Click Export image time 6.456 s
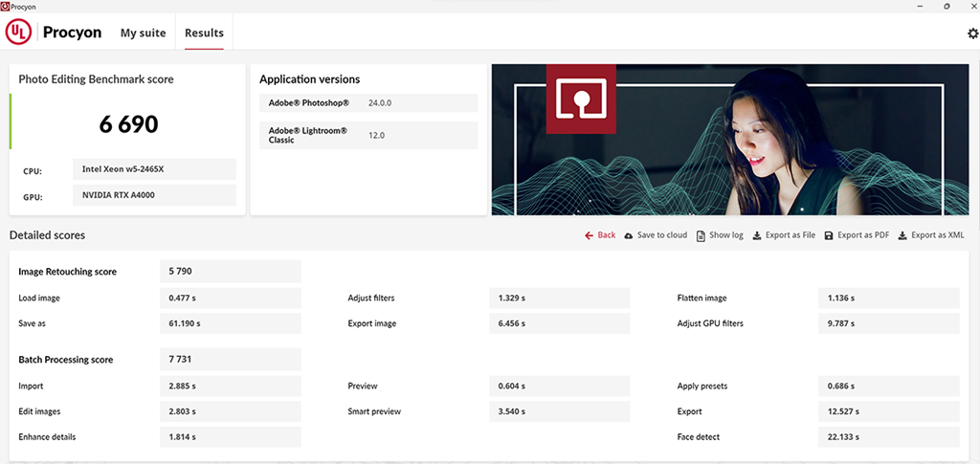This screenshot has height=464, width=980. click(559, 323)
